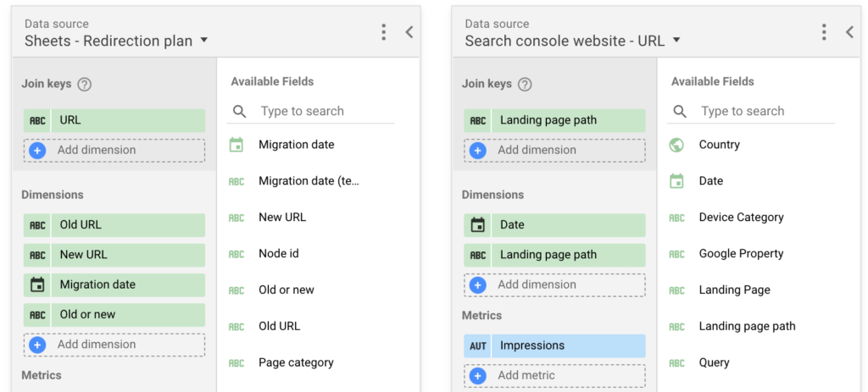Viewport: 868px width, 392px height.
Task: Click the ABC type icon on the URL join key
Action: [x=37, y=120]
